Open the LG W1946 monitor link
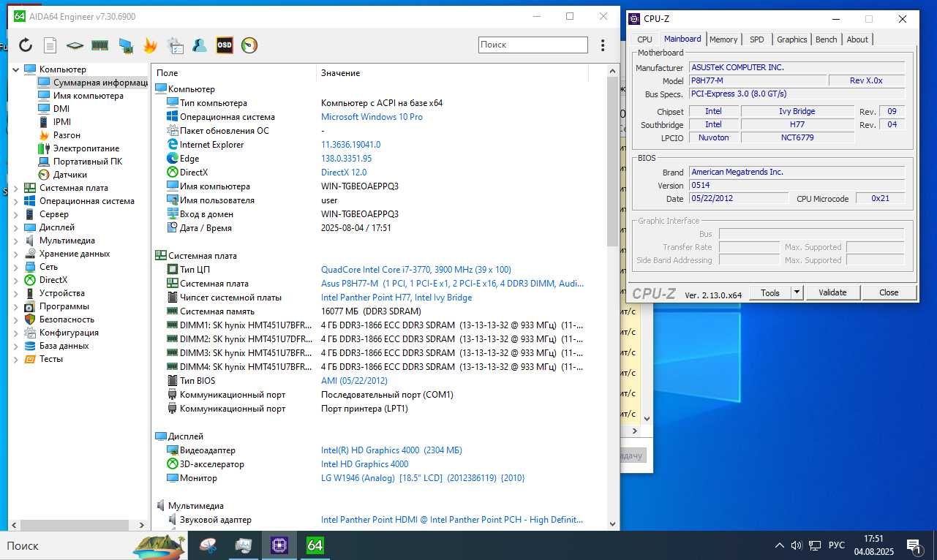Screen dimensions: 937x560 (x=423, y=478)
